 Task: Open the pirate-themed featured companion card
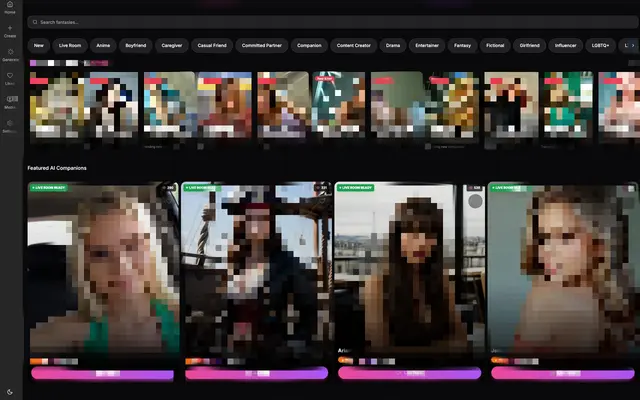[256, 270]
